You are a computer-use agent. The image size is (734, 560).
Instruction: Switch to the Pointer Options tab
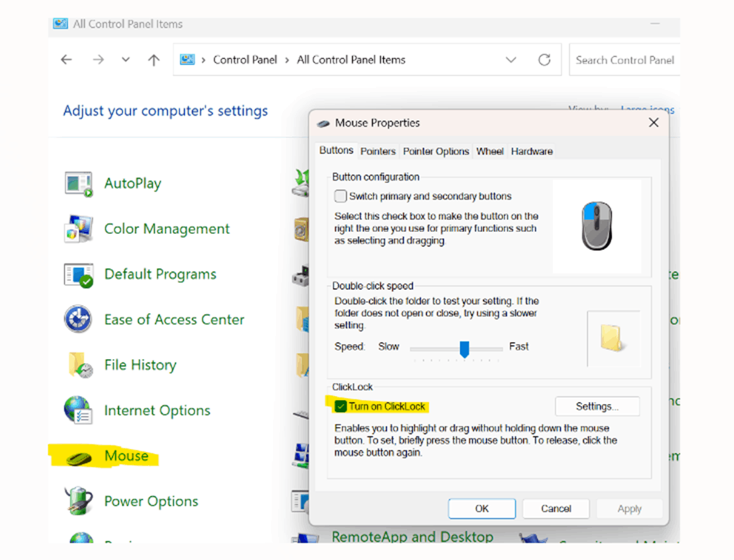436,151
